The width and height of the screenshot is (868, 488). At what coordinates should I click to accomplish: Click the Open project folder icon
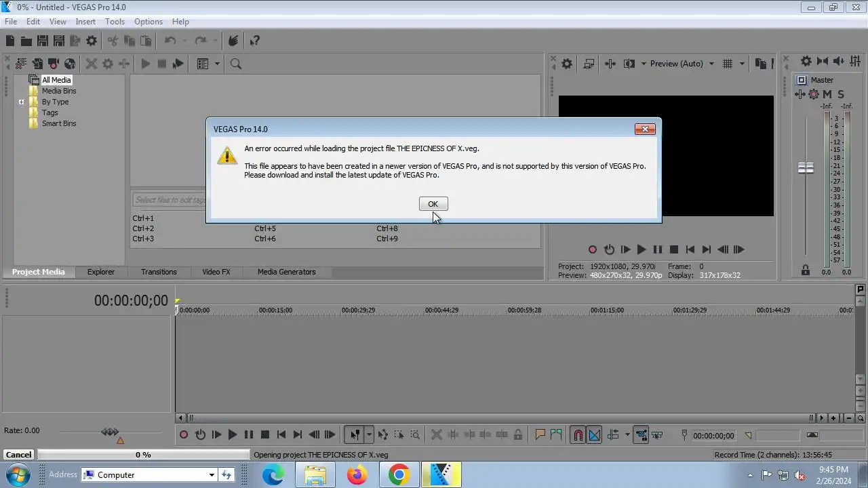tap(26, 41)
